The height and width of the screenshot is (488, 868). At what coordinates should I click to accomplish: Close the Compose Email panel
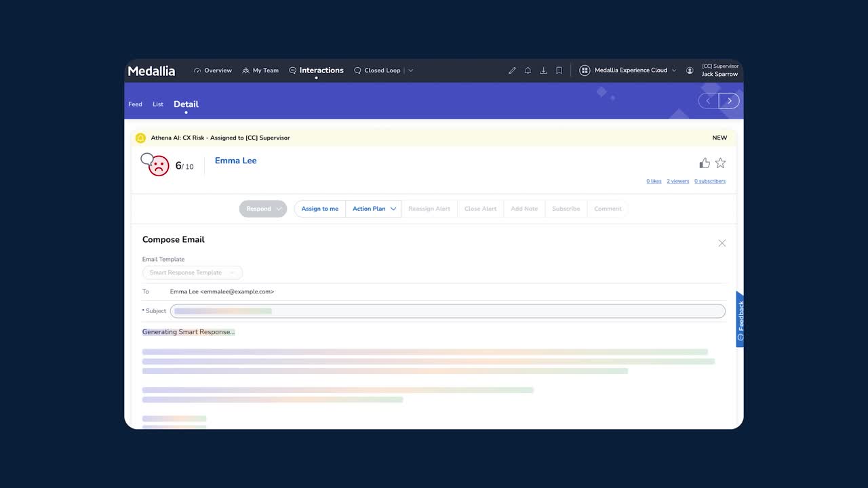pyautogui.click(x=722, y=243)
